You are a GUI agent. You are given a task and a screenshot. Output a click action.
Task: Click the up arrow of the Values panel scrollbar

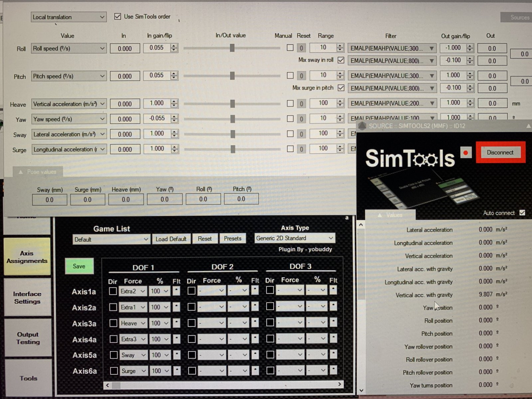click(361, 225)
